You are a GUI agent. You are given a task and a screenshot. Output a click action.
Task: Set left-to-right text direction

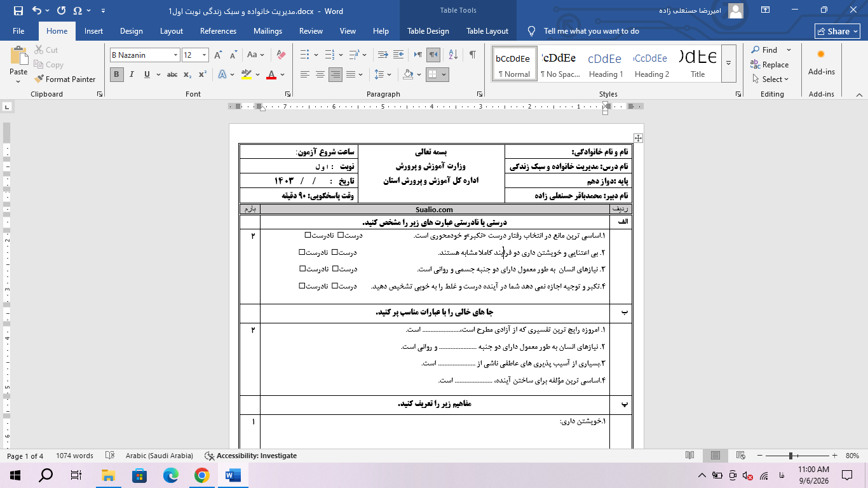pos(417,55)
